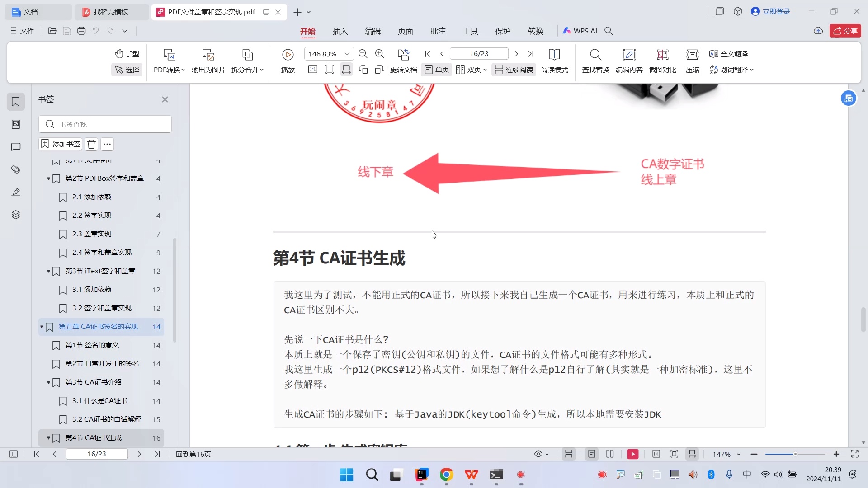Click the 书签查找 bookmark search field
The image size is (868, 488).
pyautogui.click(x=105, y=124)
